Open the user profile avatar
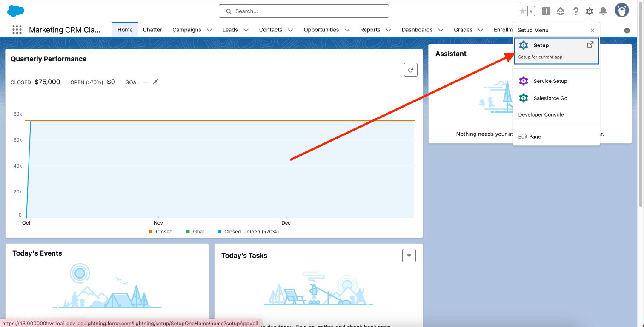Image resolution: width=644 pixels, height=327 pixels. (622, 11)
